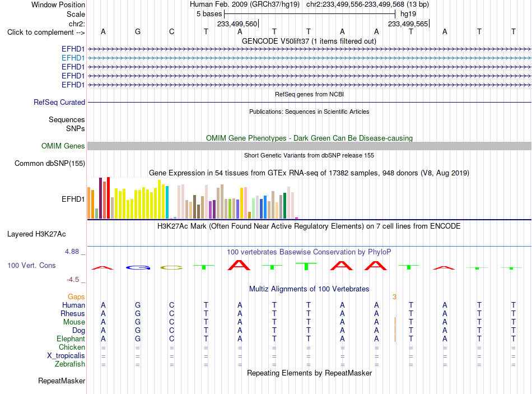
Task: Click the C base in the top reference sequence row
Action: (x=172, y=31)
